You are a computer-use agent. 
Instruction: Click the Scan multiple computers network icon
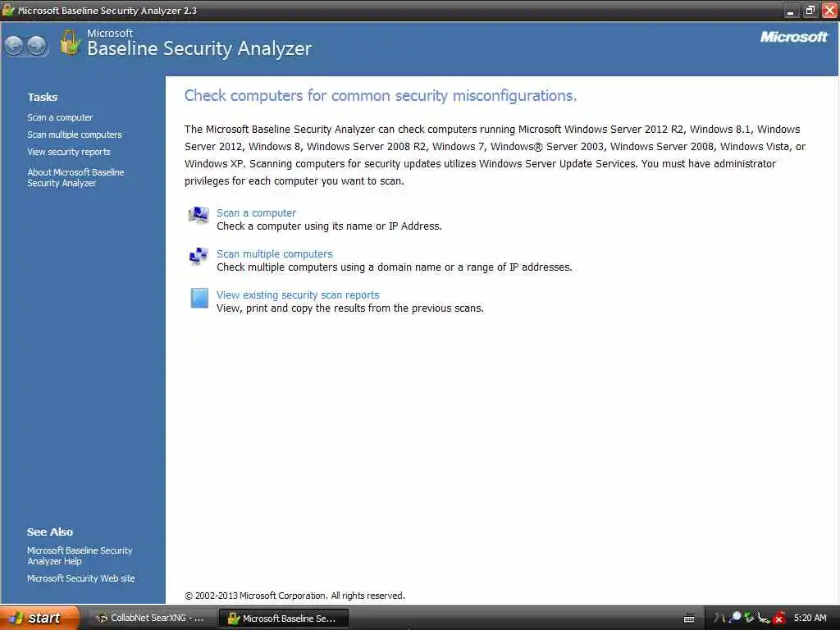coord(199,256)
